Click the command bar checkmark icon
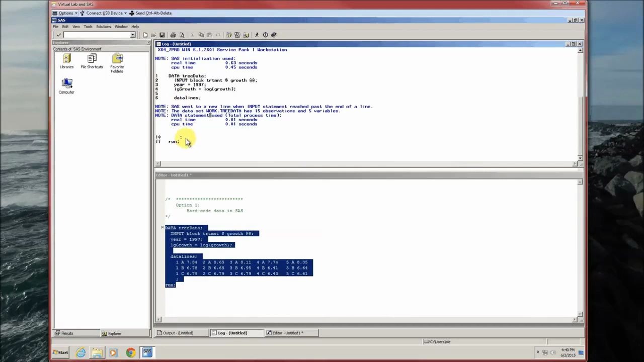 coord(58,35)
